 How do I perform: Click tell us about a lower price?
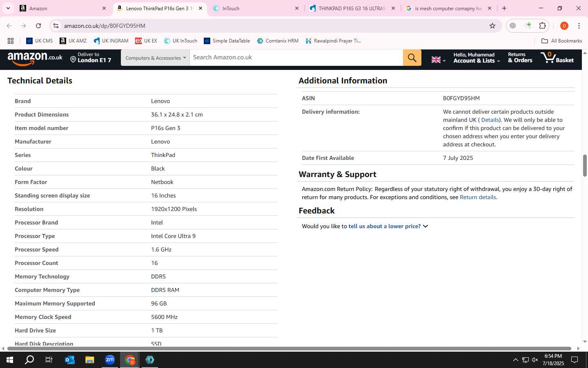coord(384,226)
